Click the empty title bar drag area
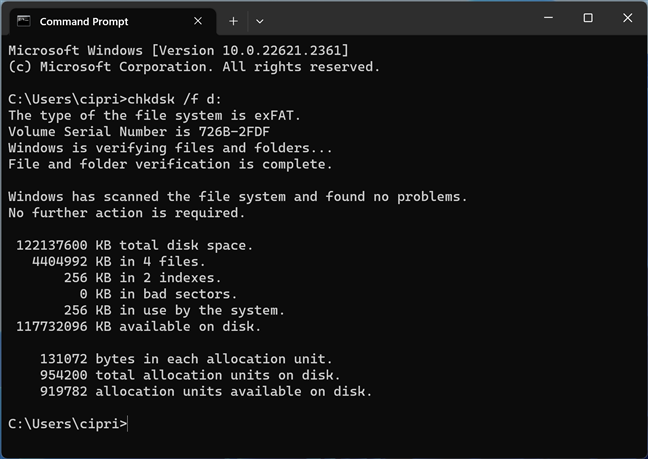This screenshot has height=459, width=648. [400, 20]
